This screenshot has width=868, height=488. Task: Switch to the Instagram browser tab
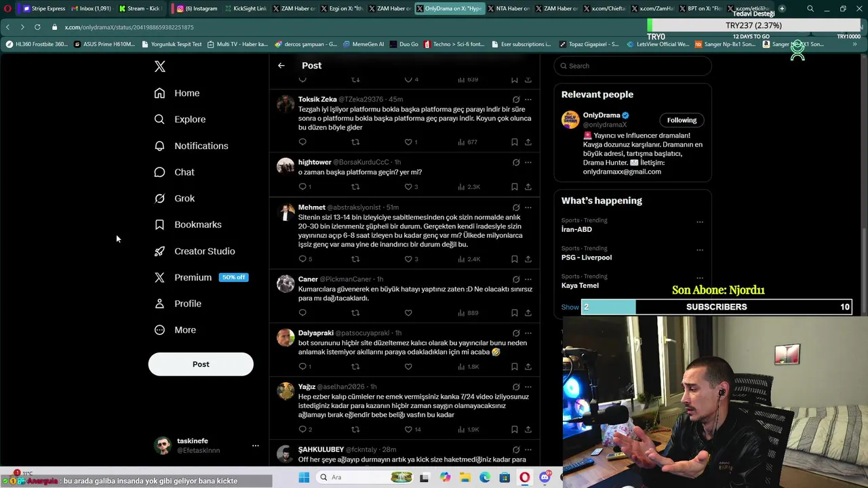(x=197, y=9)
